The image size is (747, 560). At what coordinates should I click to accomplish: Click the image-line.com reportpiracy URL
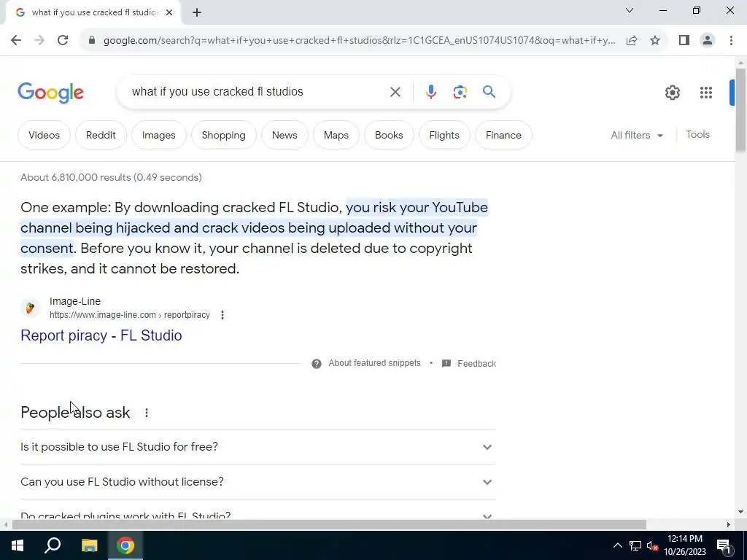[x=130, y=315]
